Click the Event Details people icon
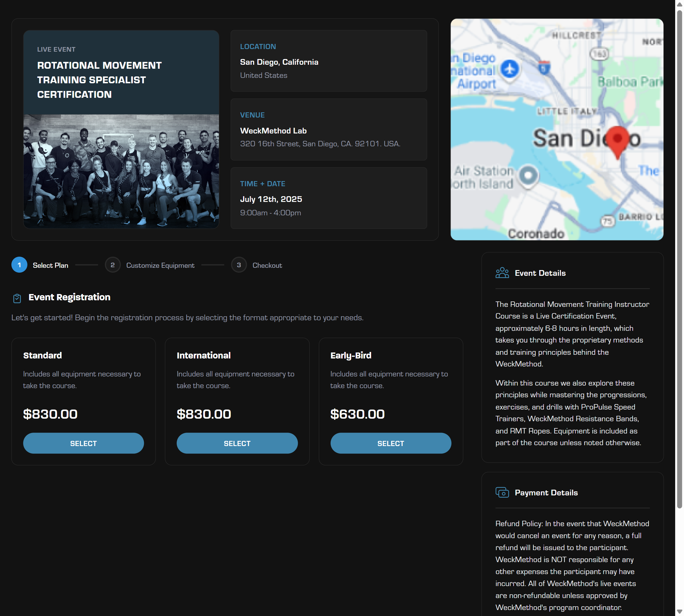This screenshot has width=684, height=616. click(502, 273)
